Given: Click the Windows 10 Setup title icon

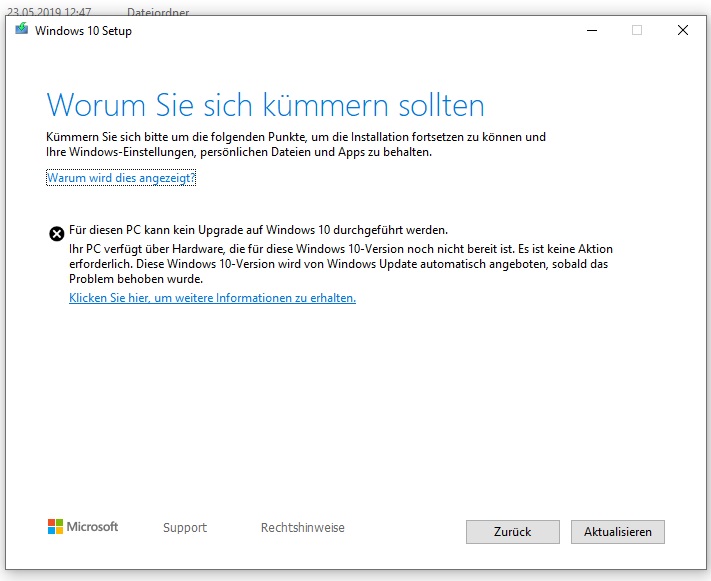Looking at the screenshot, I should [21, 29].
